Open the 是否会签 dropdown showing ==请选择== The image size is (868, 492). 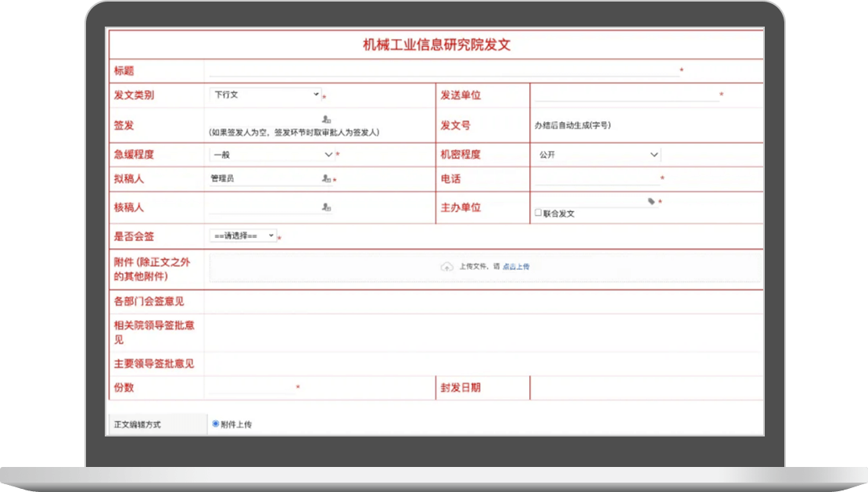click(x=242, y=235)
